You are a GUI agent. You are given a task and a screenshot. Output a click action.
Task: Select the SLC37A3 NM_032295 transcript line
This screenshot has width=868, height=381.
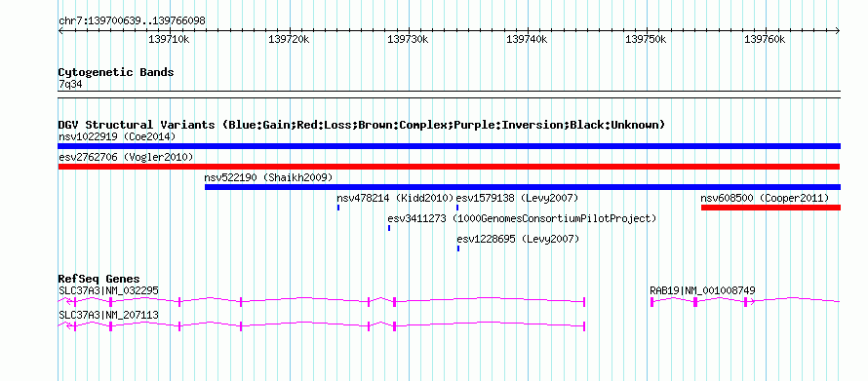coord(322,301)
